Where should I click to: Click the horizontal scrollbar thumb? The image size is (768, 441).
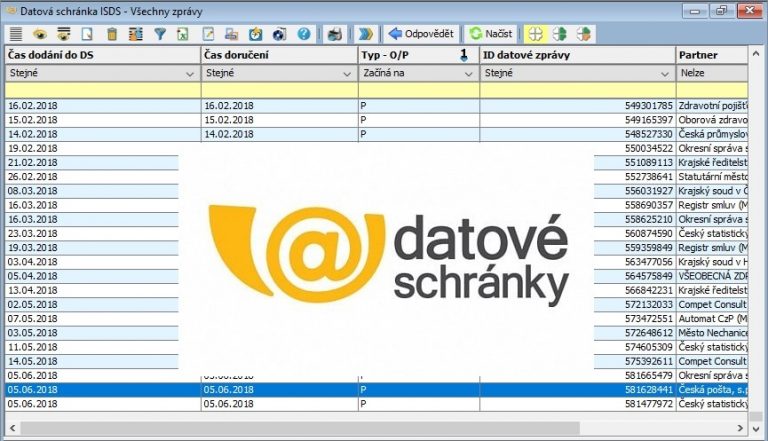click(x=300, y=428)
